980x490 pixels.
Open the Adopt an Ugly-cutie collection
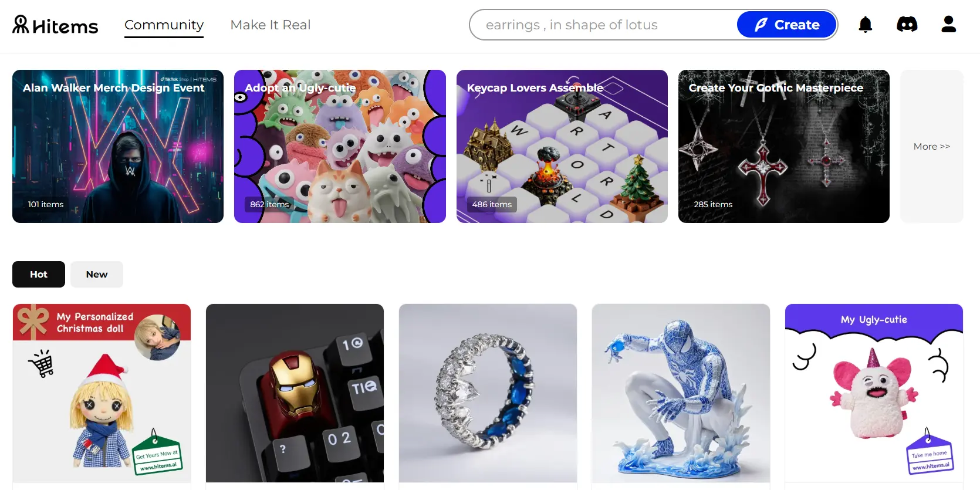pyautogui.click(x=340, y=146)
